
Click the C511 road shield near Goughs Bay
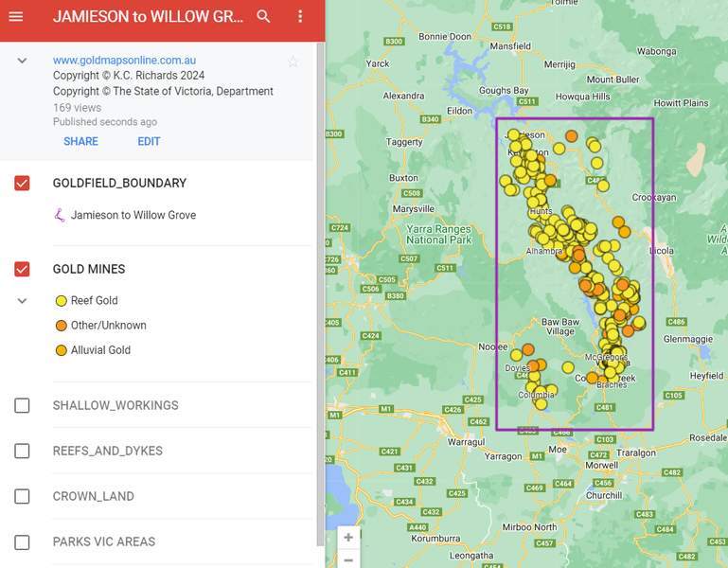527,101
